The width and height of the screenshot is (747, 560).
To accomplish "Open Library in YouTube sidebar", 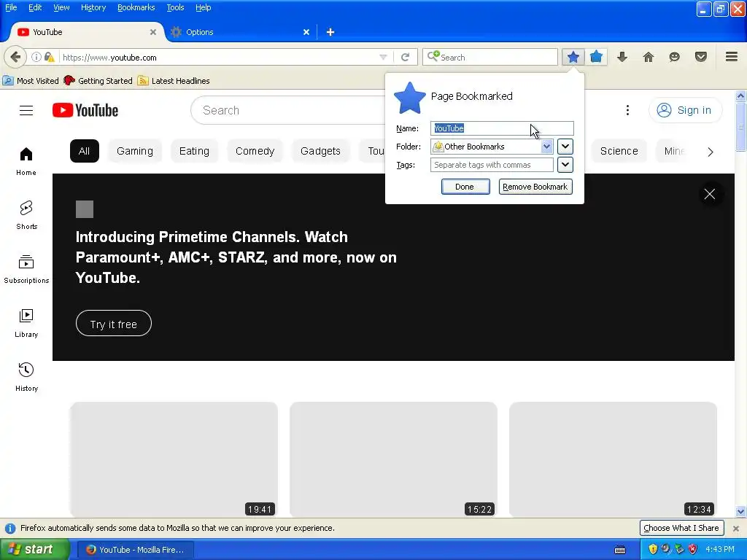I will click(x=26, y=323).
